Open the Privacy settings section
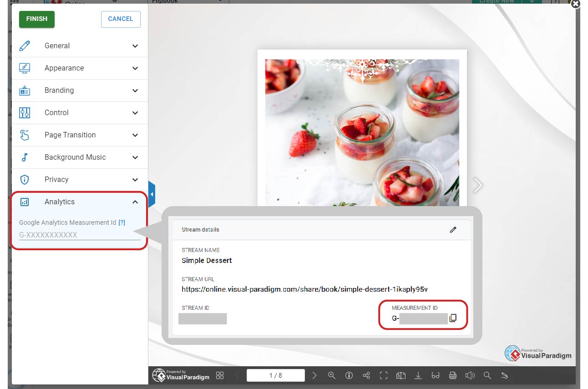The height and width of the screenshot is (389, 588). click(x=80, y=180)
